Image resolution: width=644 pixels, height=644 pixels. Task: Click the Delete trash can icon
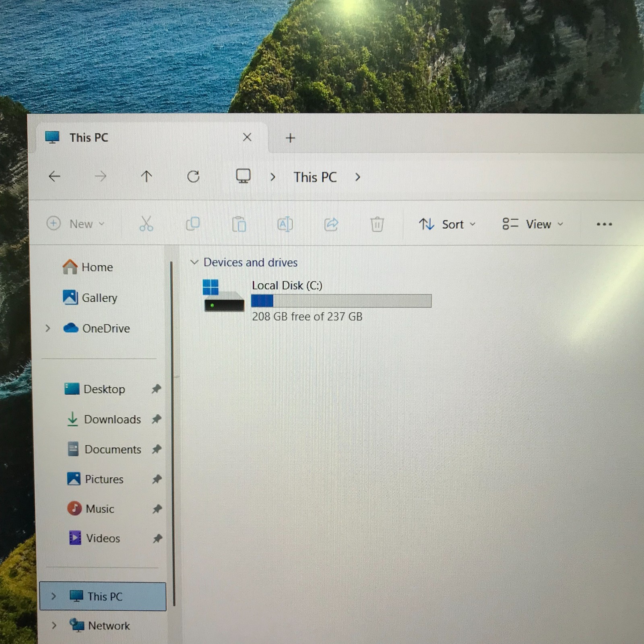coord(377,224)
